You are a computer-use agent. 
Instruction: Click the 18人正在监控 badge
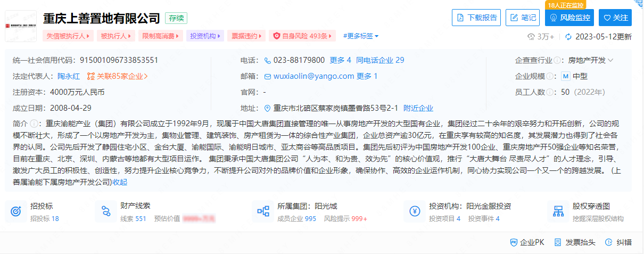click(565, 5)
